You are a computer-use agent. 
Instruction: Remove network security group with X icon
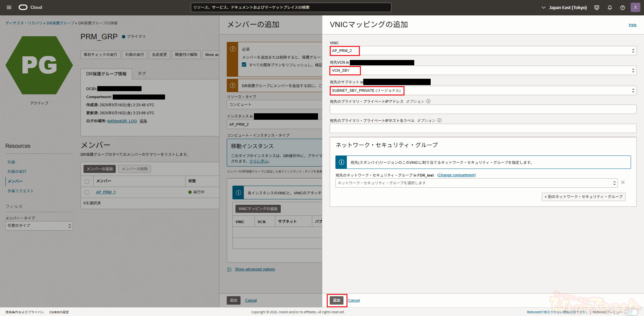click(623, 182)
